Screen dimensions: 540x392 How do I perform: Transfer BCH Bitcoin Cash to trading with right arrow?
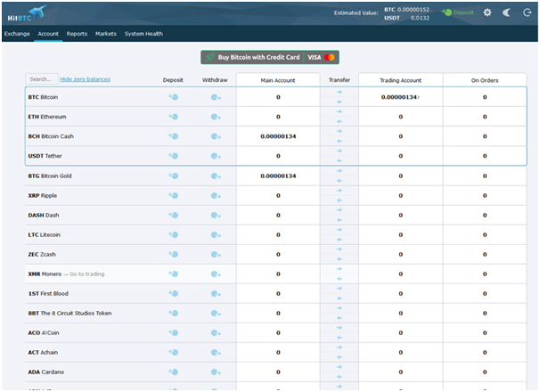point(340,132)
